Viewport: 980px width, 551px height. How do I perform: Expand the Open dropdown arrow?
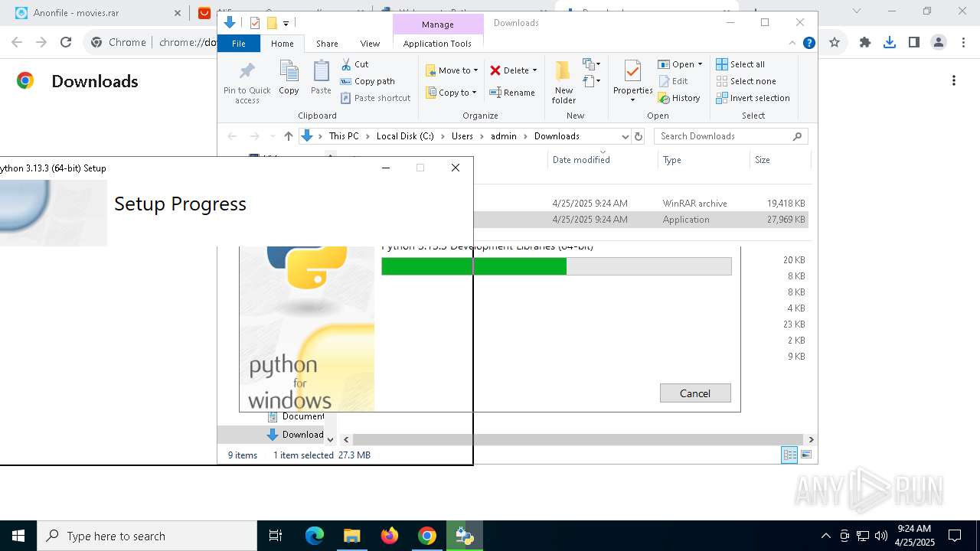click(700, 64)
